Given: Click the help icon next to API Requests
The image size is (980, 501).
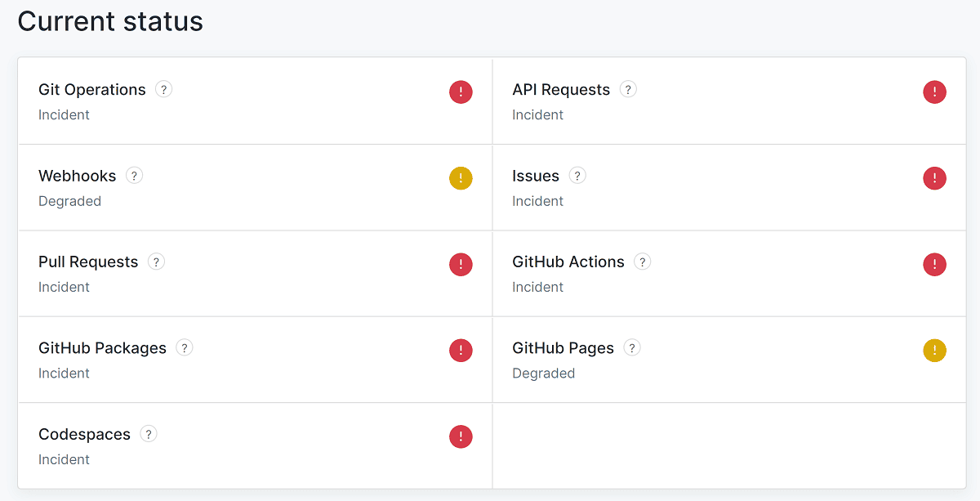Looking at the screenshot, I should pos(628,89).
